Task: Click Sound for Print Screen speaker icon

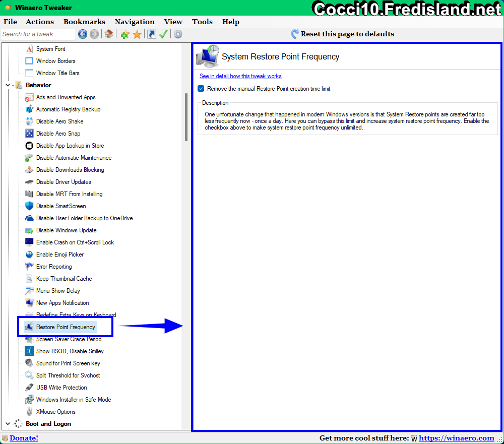Action: point(29,363)
